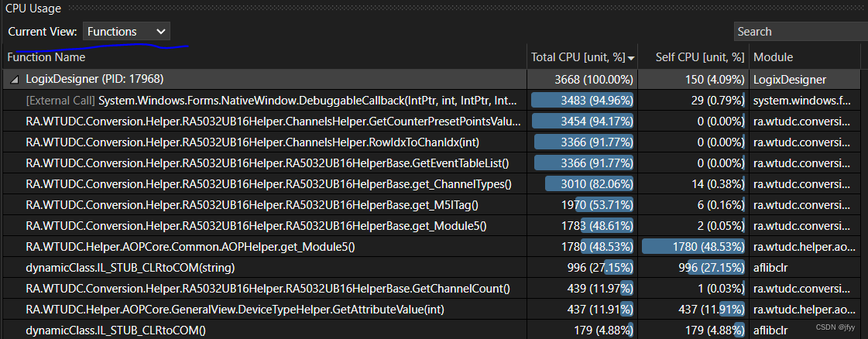
Task: Select the RA5032UB16HelperBase.get_Module5() row
Action: 434,226
